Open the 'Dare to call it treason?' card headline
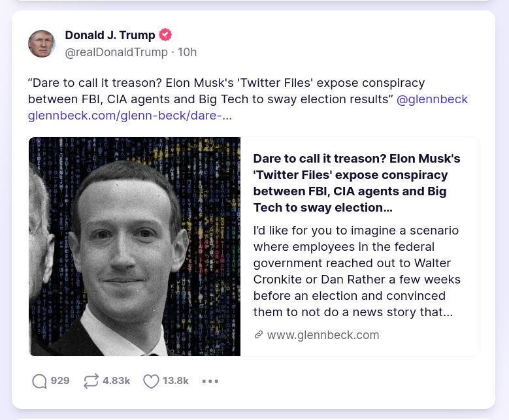This screenshot has width=509, height=420. [357, 183]
